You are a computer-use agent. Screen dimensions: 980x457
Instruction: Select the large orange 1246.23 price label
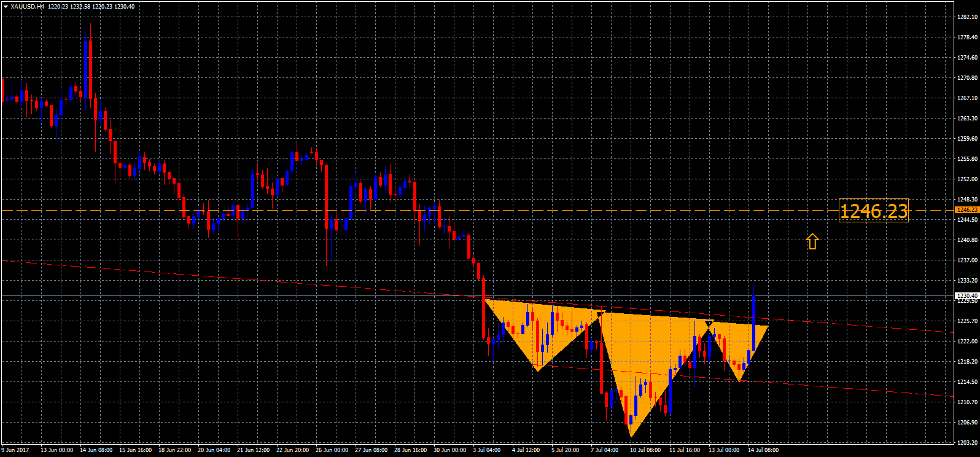tap(873, 211)
